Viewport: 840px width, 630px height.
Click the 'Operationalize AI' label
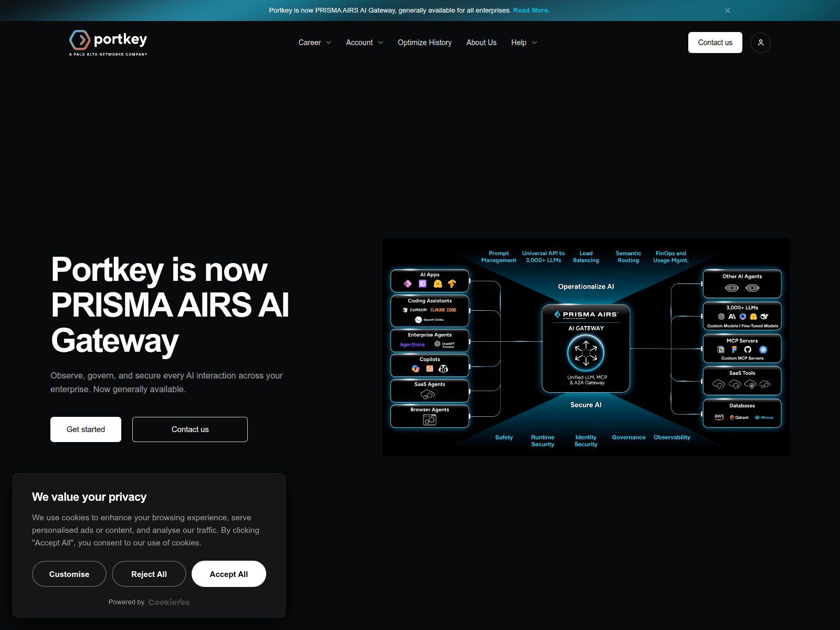click(586, 287)
